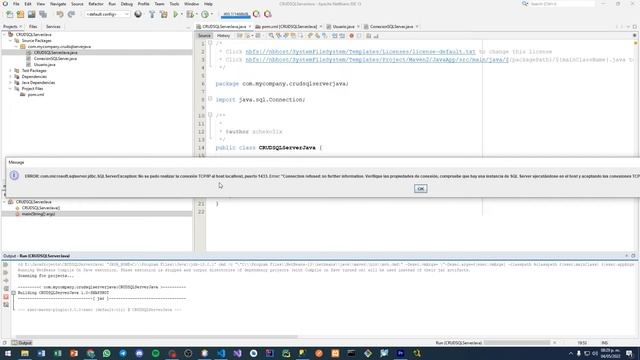Click the Build Project hammer icon

tap(152, 14)
